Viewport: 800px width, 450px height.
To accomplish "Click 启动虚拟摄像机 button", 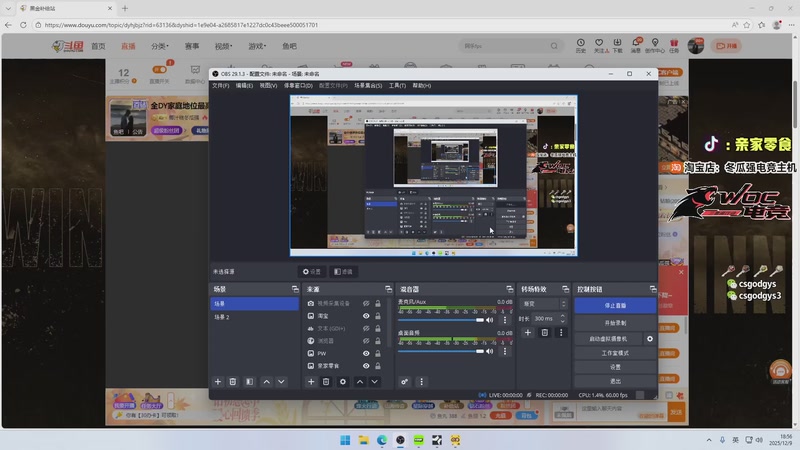I will pyautogui.click(x=608, y=339).
